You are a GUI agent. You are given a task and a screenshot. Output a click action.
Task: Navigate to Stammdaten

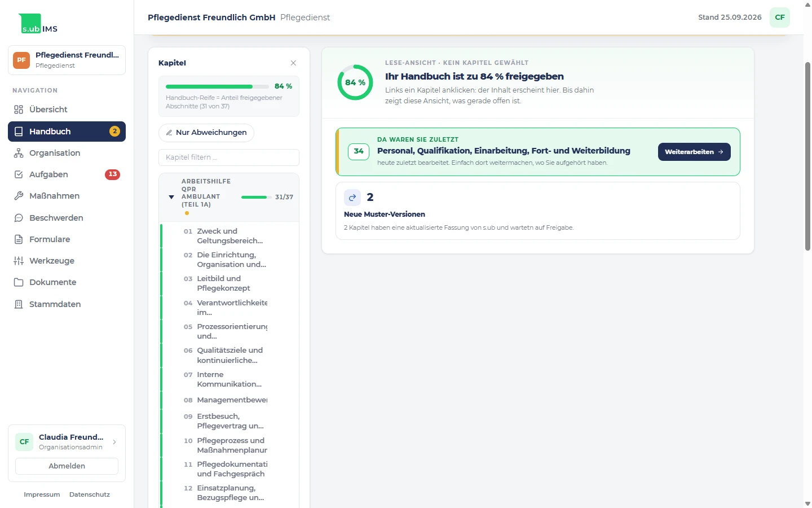[x=67, y=304]
